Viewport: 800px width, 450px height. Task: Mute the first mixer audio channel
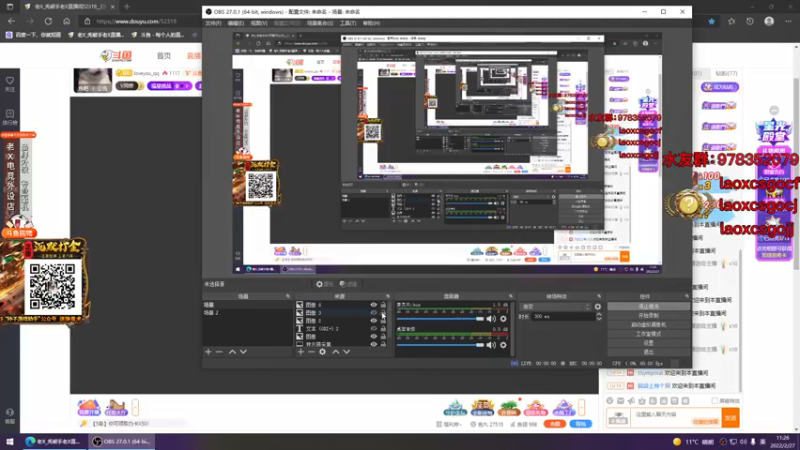click(491, 319)
